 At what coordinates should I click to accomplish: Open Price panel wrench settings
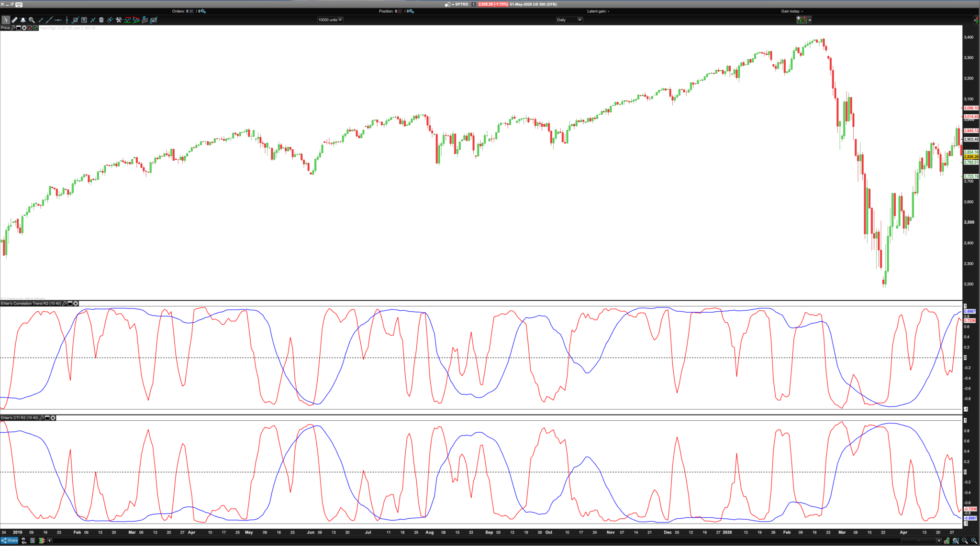(13, 28)
